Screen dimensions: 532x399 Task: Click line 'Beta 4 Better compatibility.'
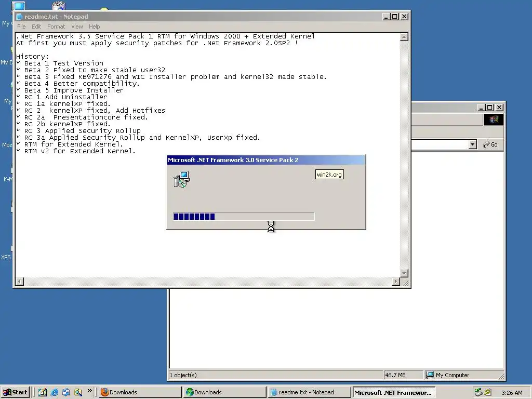(x=78, y=84)
